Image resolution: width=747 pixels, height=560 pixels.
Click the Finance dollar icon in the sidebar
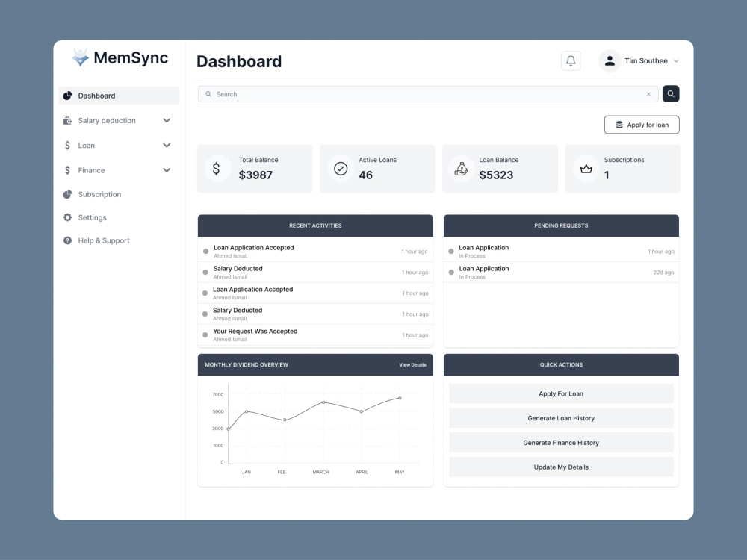click(x=68, y=170)
